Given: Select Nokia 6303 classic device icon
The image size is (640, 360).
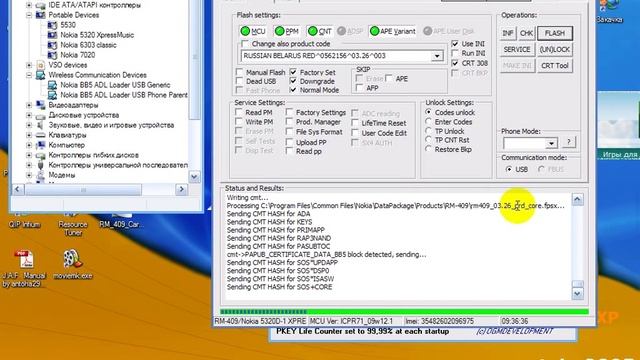Looking at the screenshot, I should click(x=52, y=45).
